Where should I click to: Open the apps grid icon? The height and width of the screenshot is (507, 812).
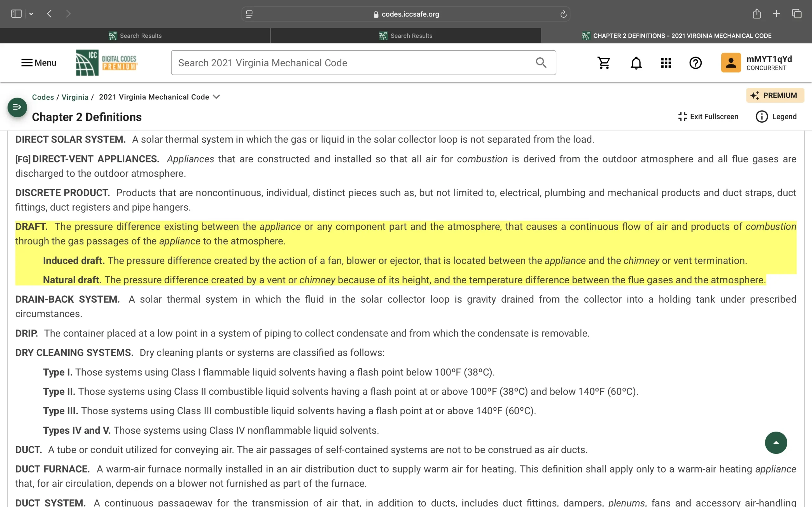[x=666, y=63]
